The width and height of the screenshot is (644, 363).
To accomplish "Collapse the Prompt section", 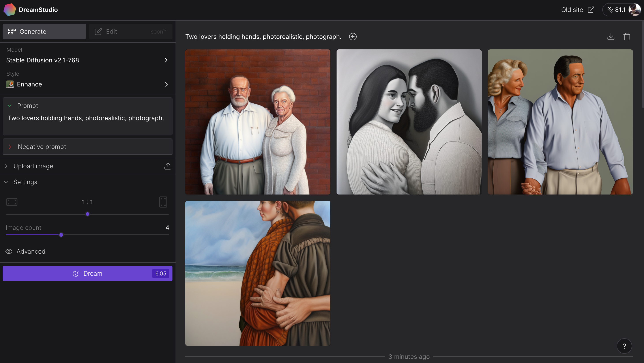I will point(10,105).
